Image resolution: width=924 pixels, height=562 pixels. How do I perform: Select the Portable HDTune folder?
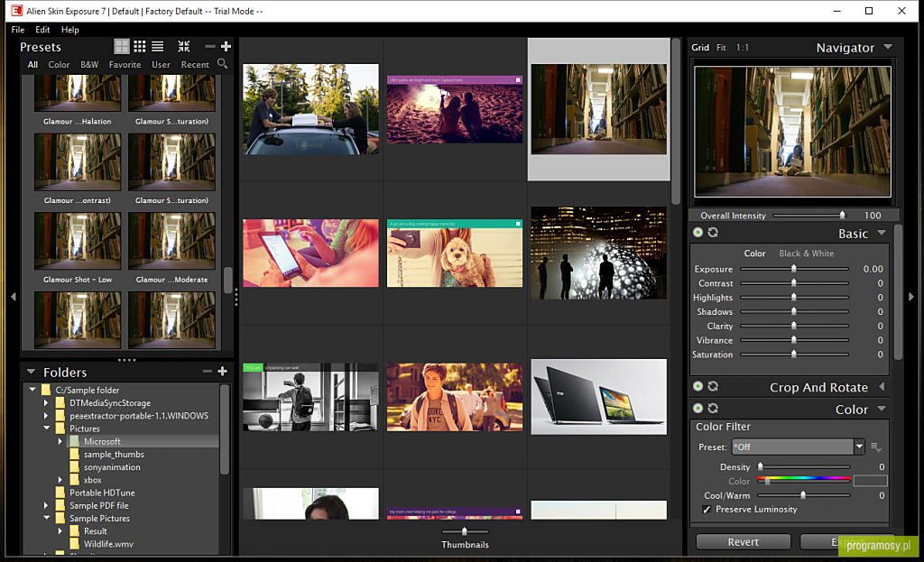pos(102,493)
